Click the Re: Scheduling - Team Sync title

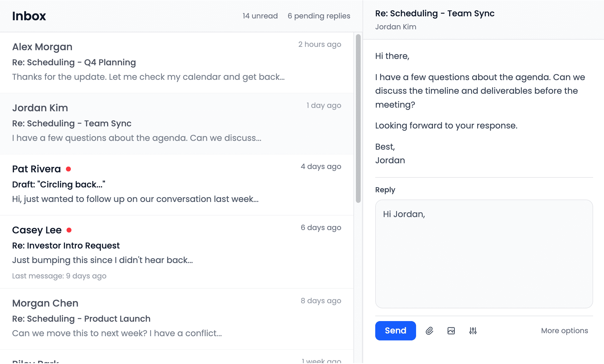(x=435, y=14)
